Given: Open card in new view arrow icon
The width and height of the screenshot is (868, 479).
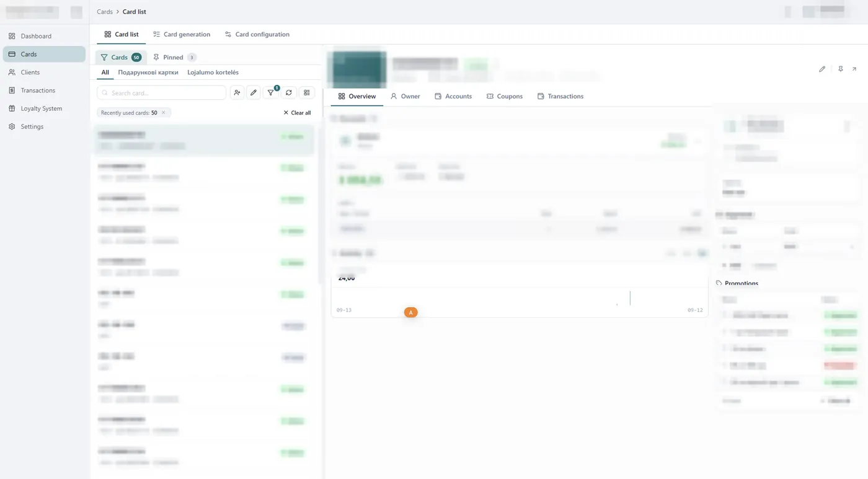Looking at the screenshot, I should (854, 69).
